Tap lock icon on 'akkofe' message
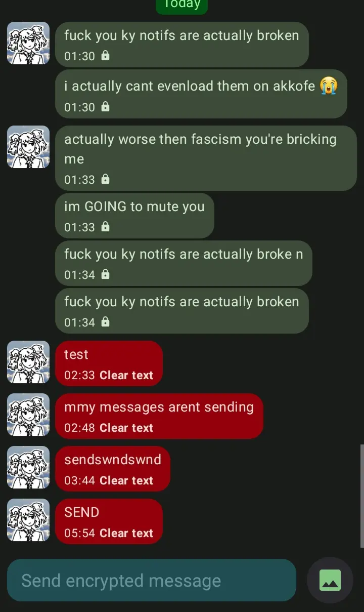This screenshot has height=612, width=364. (x=105, y=107)
